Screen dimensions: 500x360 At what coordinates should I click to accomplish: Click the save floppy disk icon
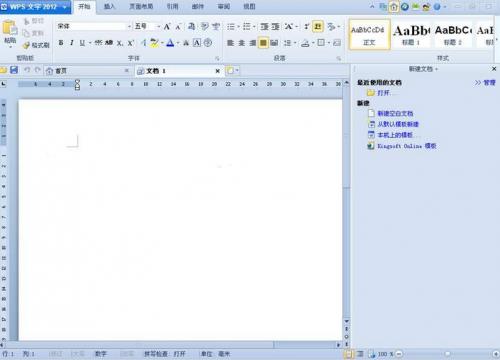(x=14, y=70)
